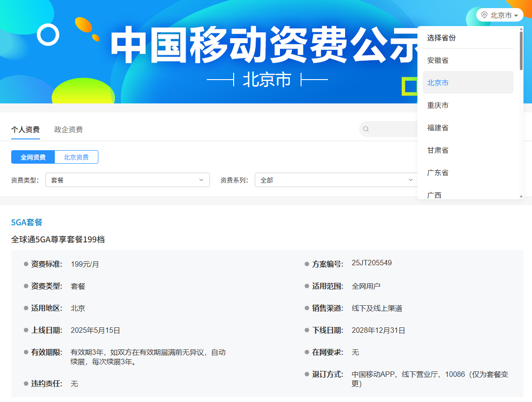Click the 5GA套餐 heading link
This screenshot has height=402, width=532.
pos(27,222)
